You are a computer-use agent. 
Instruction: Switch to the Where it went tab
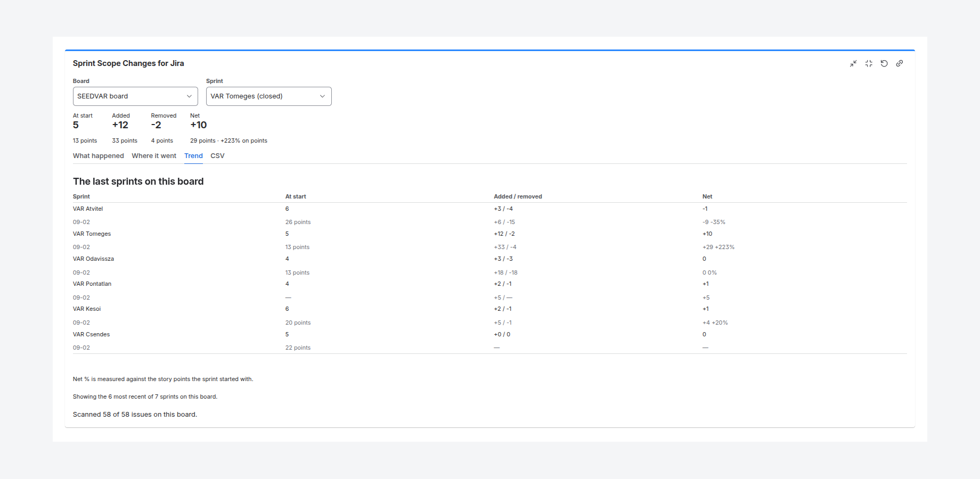click(154, 156)
